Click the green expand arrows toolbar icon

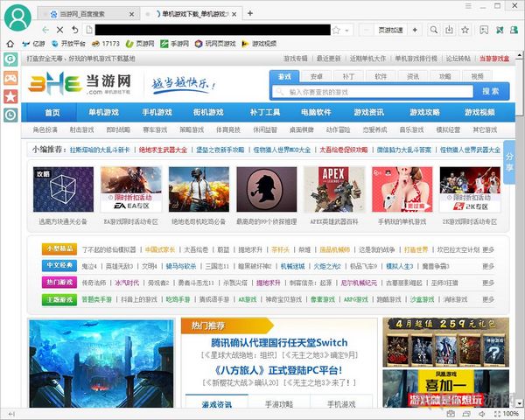(500, 30)
